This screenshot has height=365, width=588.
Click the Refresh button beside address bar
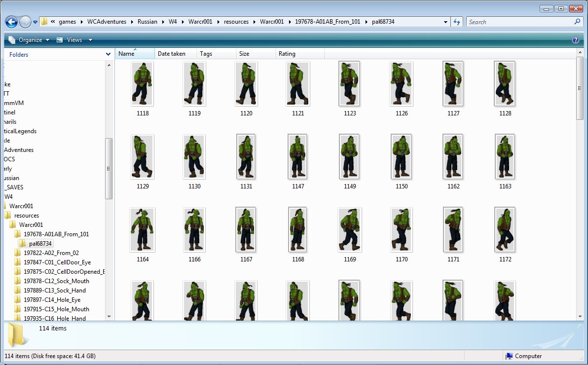[457, 22]
